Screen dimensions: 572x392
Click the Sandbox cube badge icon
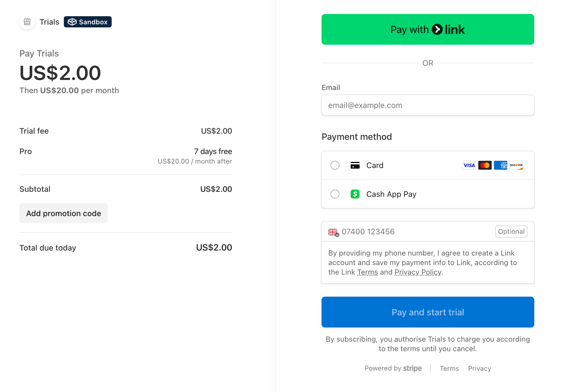(x=72, y=22)
